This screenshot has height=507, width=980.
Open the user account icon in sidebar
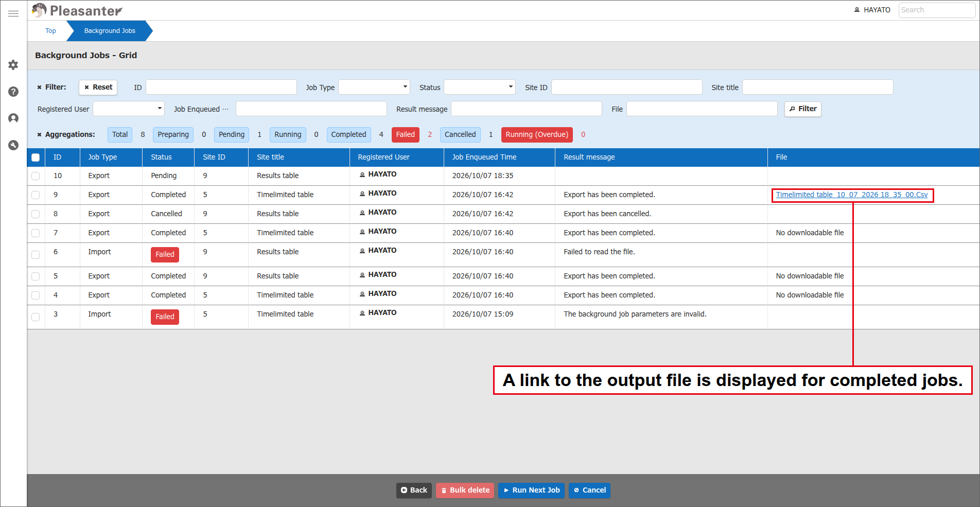pos(13,118)
